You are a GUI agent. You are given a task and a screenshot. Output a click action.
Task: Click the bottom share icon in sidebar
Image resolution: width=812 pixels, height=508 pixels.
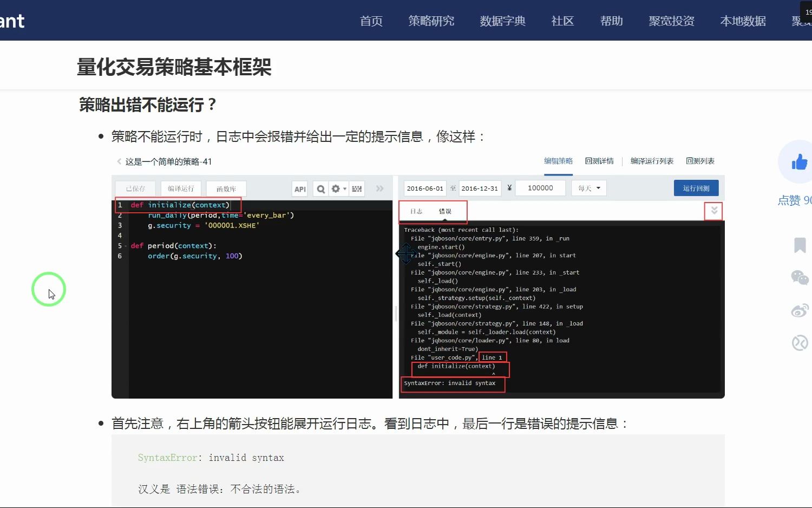tap(800, 343)
